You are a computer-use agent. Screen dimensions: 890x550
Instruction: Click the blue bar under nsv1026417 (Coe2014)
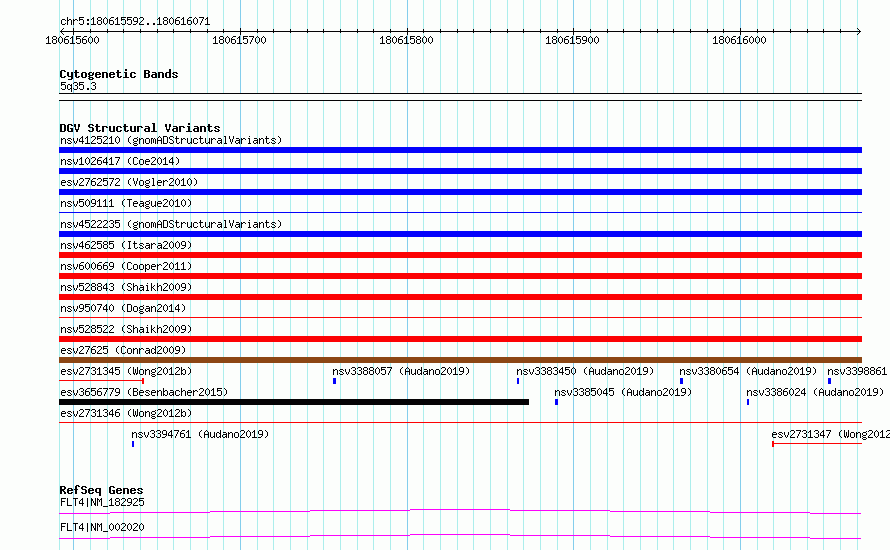(460, 171)
